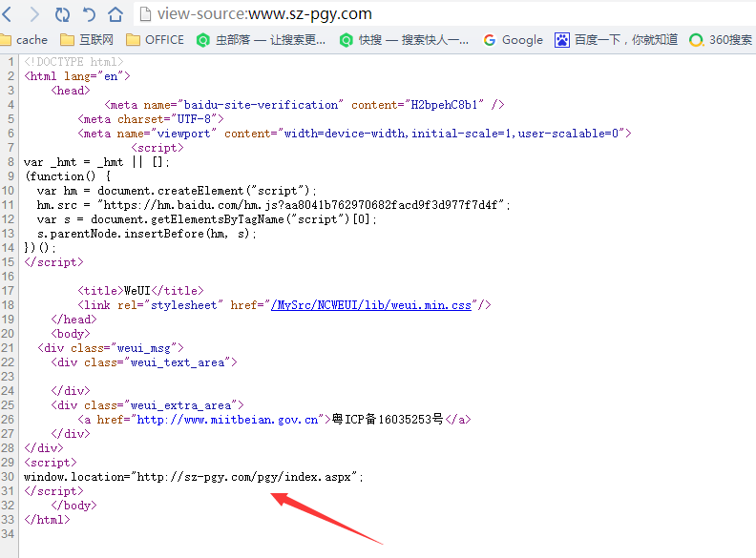Open the OFFICE bookmark folder
This screenshot has height=558, width=756.
[155, 39]
